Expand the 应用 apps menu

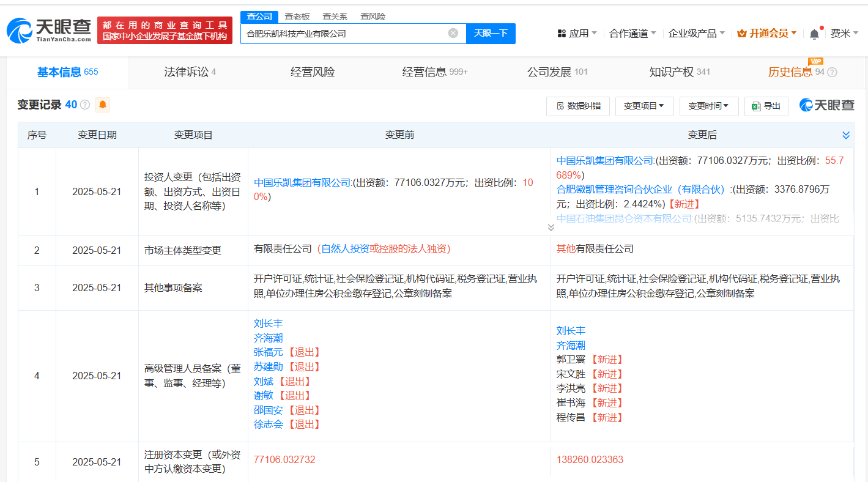click(577, 34)
